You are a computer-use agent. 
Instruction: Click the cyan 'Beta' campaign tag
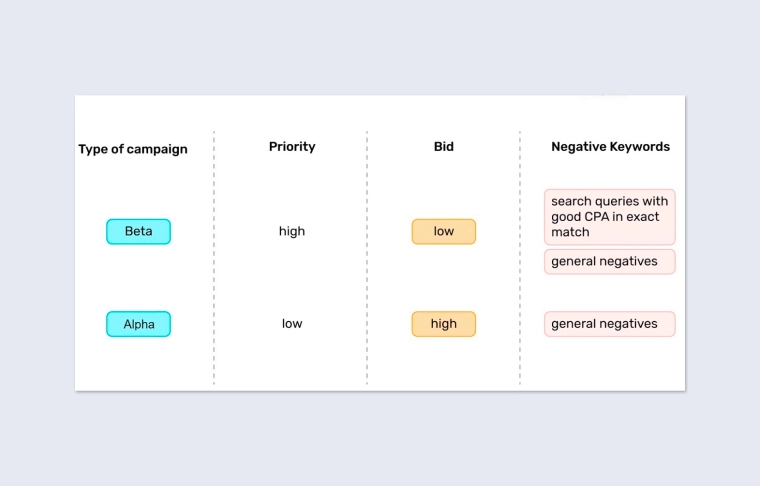coord(139,232)
